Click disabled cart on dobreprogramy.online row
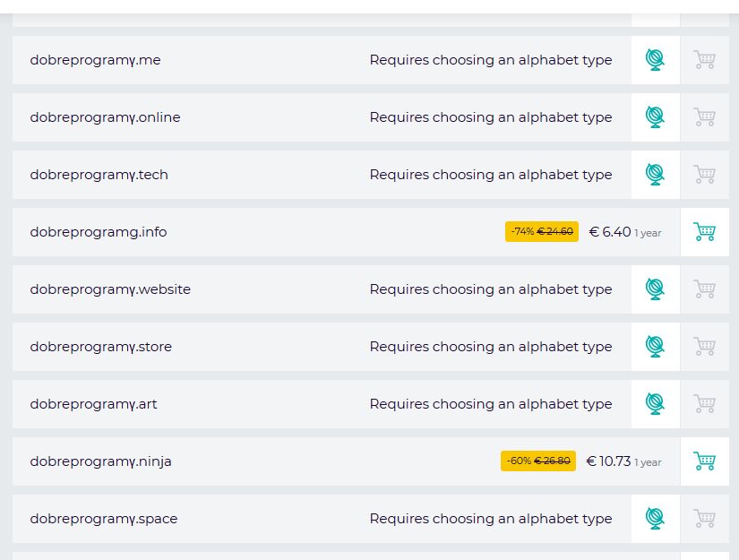 tap(704, 117)
